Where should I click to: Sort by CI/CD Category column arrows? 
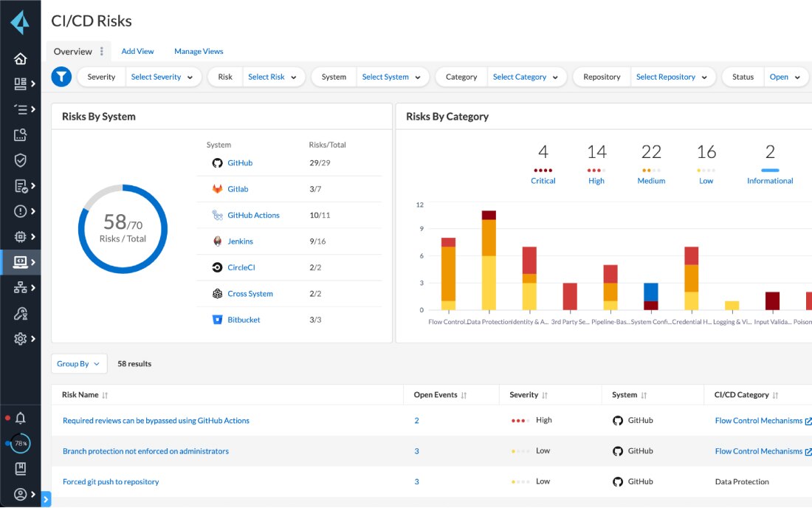[775, 395]
